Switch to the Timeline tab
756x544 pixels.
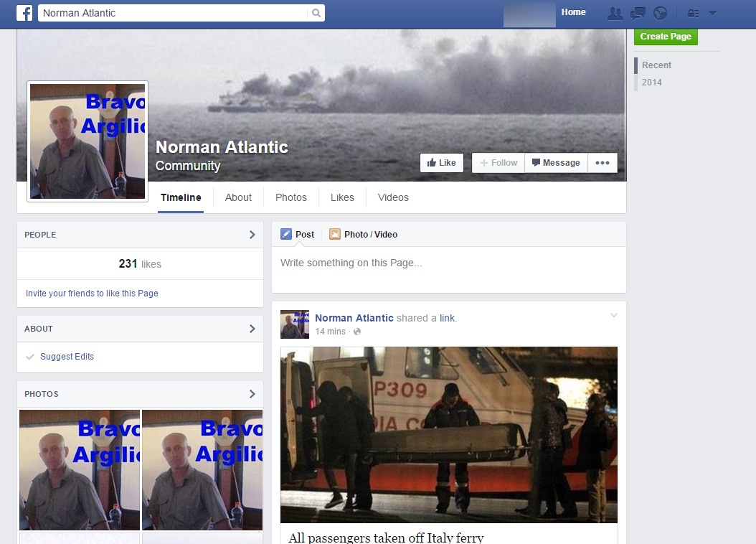181,197
